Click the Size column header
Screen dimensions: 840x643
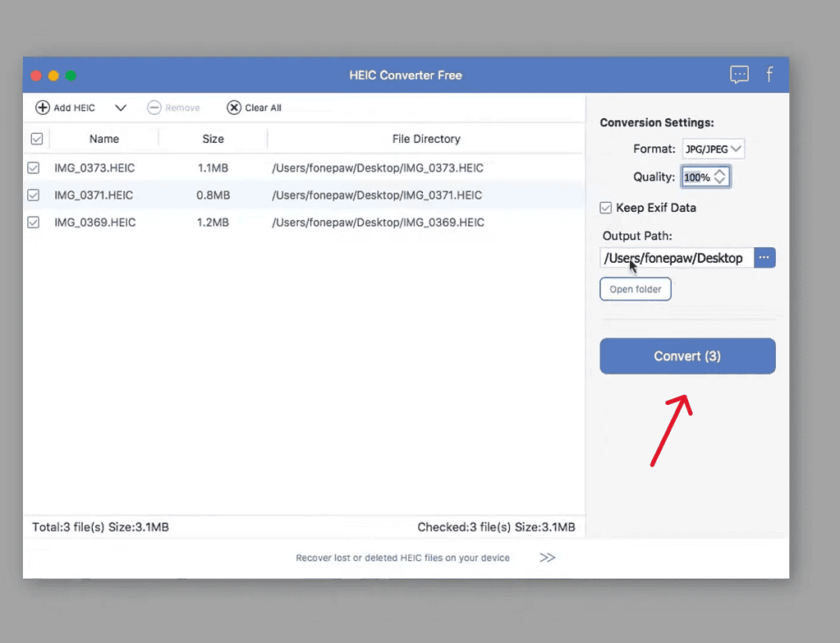click(213, 139)
